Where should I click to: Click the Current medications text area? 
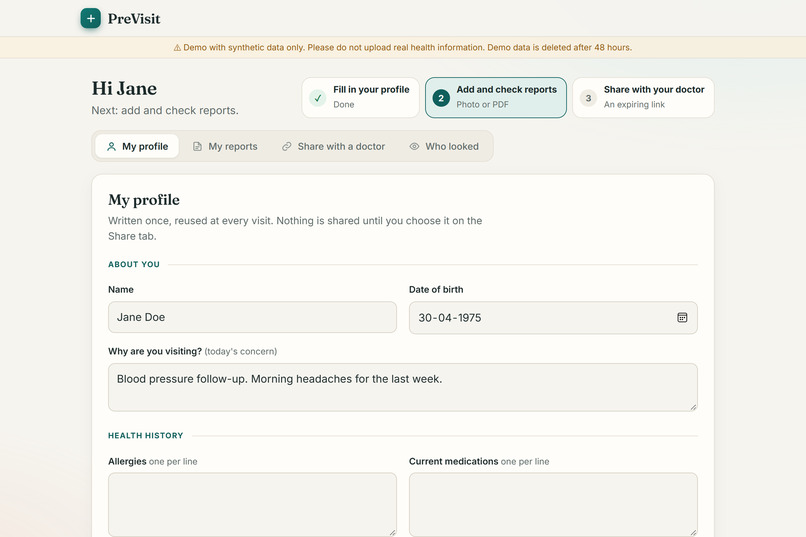coord(553,505)
